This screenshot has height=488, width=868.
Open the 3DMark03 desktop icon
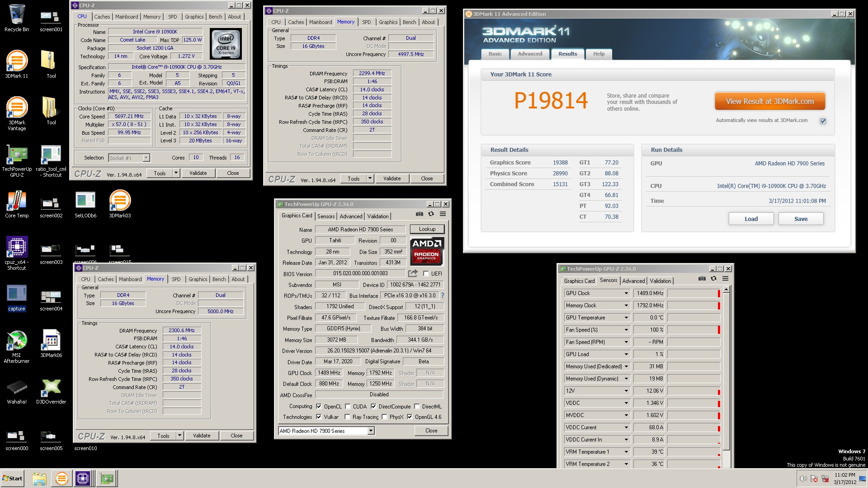point(120,205)
